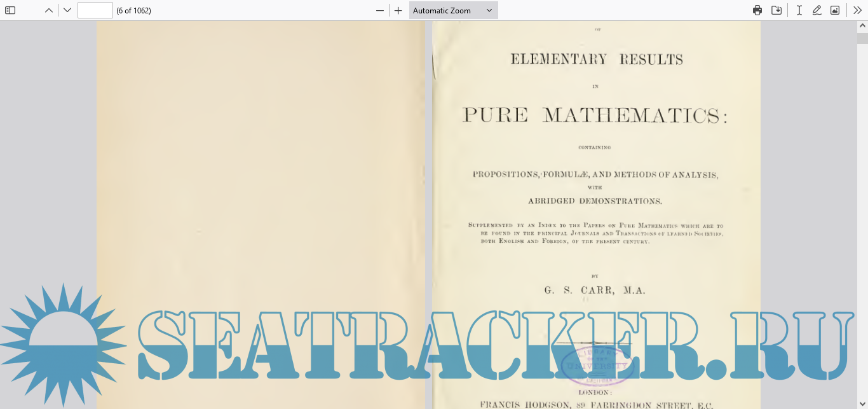Image resolution: width=868 pixels, height=409 pixels.
Task: Click the author name G. S. Carr, M.A.
Action: point(595,290)
